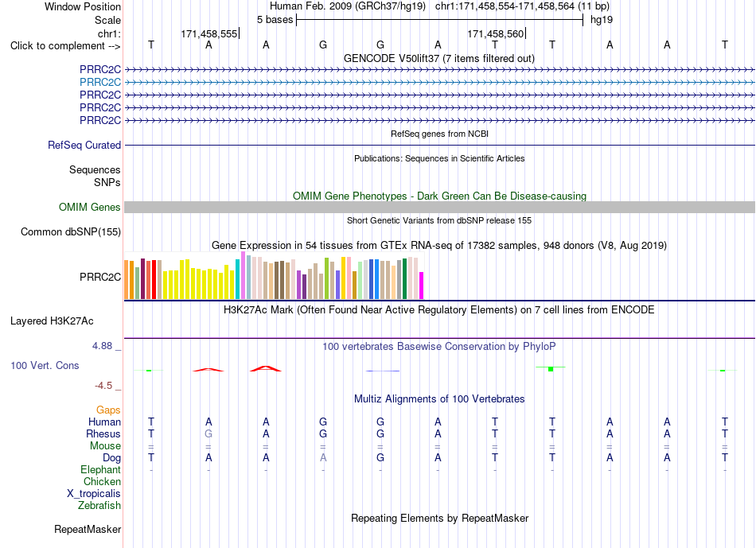This screenshot has height=548, width=756.
Task: Click the Window Position label
Action: coord(83,6)
